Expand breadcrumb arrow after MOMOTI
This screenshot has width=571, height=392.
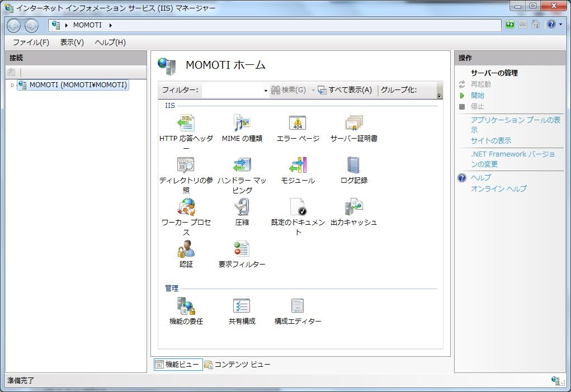(x=110, y=25)
